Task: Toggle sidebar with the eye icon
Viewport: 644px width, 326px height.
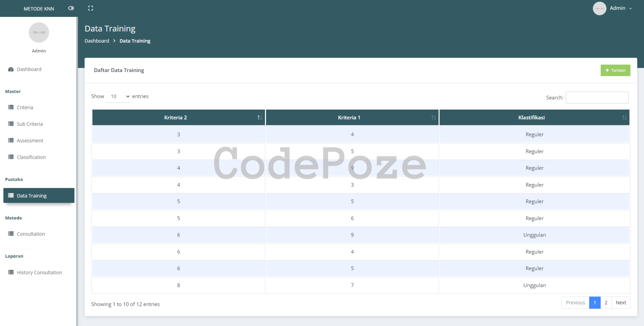Action: click(71, 8)
